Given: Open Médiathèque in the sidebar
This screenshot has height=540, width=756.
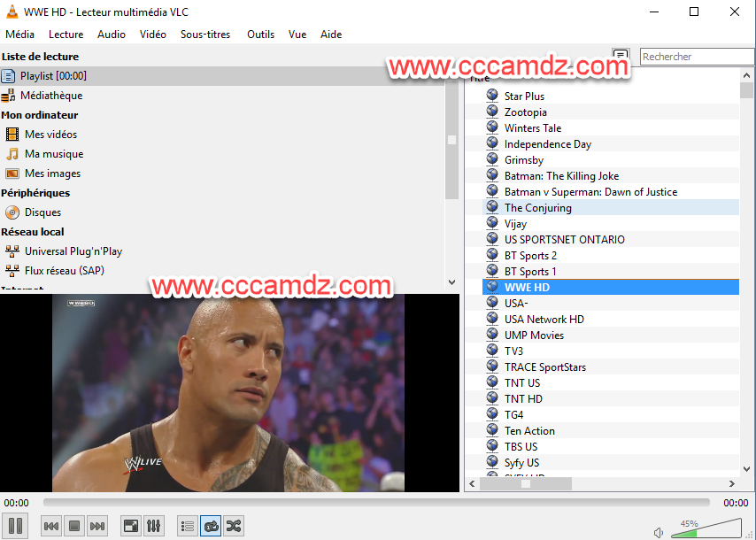Looking at the screenshot, I should (x=222, y=96).
